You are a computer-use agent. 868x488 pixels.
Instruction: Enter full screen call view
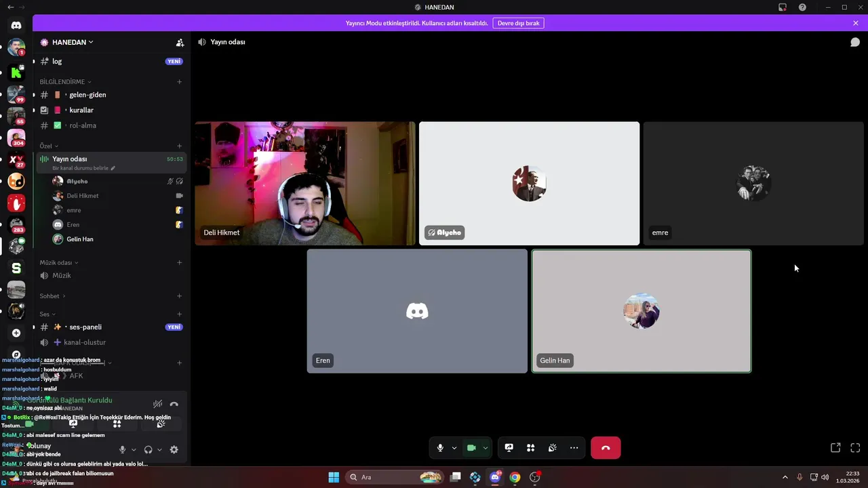[855, 448]
